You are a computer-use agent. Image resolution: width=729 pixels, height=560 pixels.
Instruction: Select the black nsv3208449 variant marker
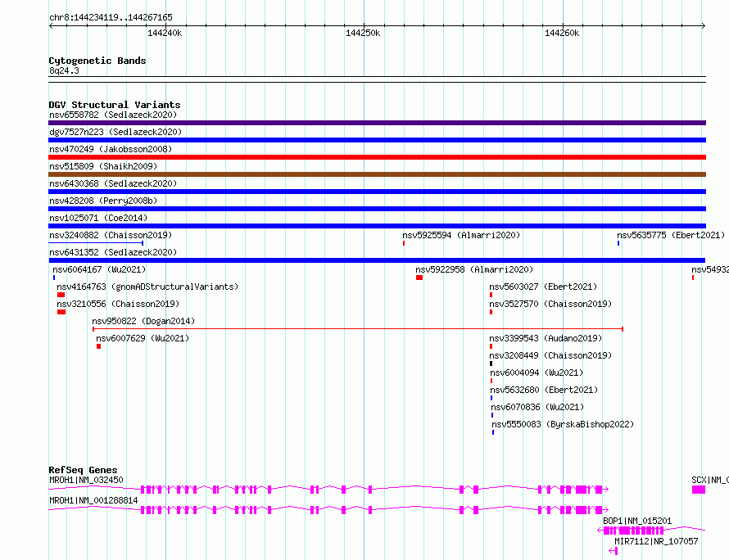coord(491,364)
